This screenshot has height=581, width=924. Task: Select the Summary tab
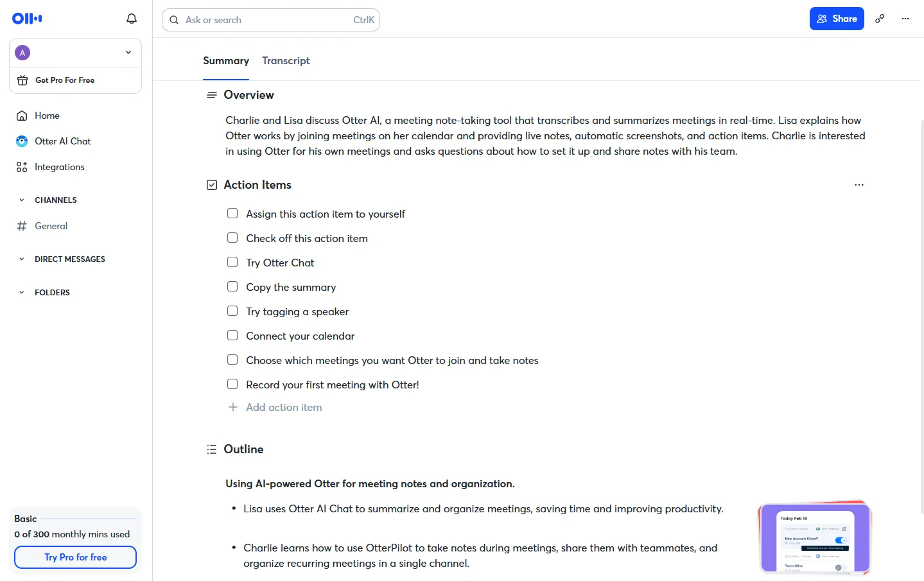point(226,61)
